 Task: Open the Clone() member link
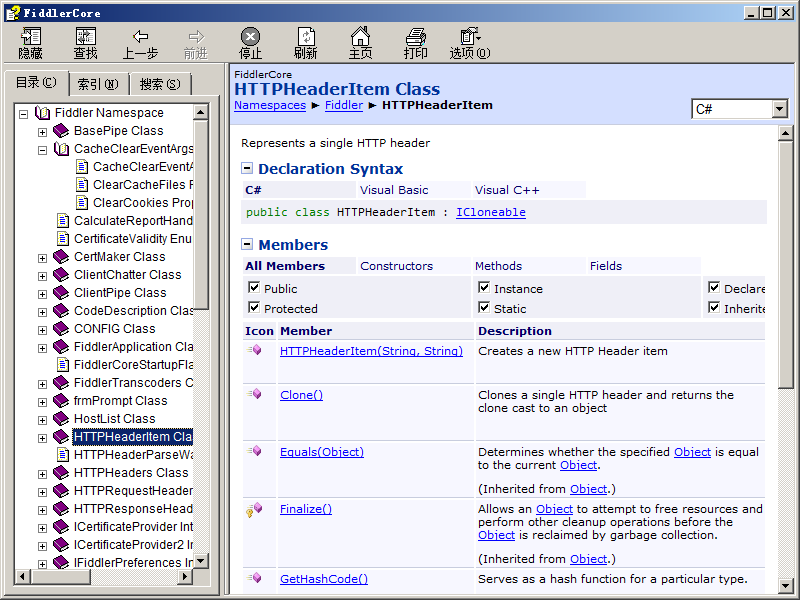pyautogui.click(x=301, y=395)
